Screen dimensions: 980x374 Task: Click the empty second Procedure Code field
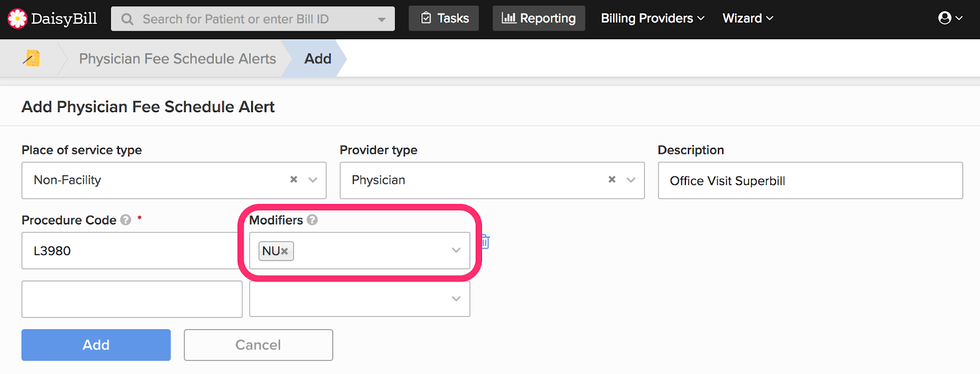pos(132,299)
